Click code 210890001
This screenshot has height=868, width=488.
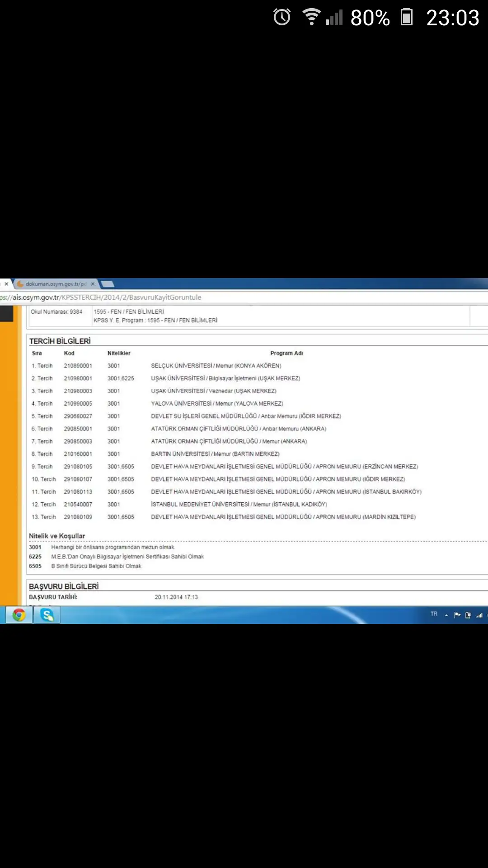[78, 366]
